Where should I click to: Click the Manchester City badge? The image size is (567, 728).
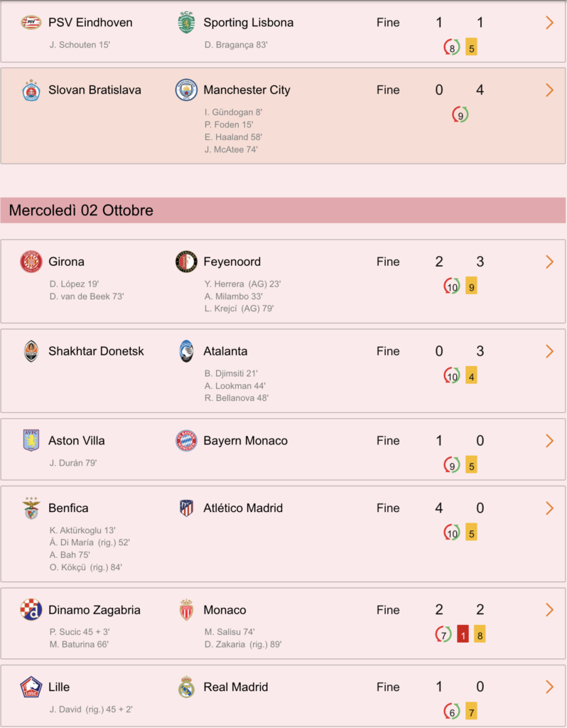[187, 90]
